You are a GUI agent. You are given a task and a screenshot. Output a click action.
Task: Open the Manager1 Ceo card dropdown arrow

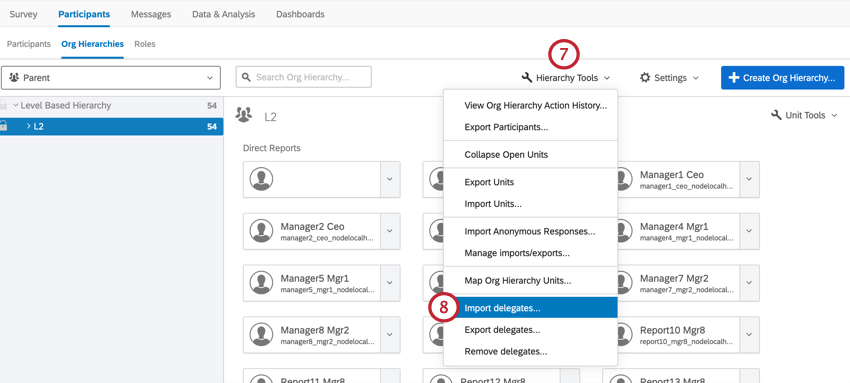tap(749, 179)
